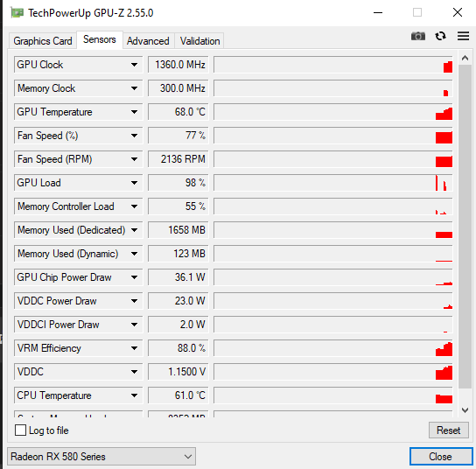The height and width of the screenshot is (469, 476).
Task: Open the GPU Temperature sensor dropdown
Action: 78,112
